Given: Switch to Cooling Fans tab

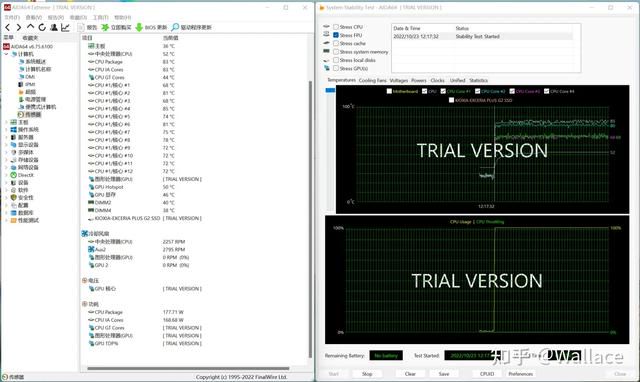Looking at the screenshot, I should [372, 80].
